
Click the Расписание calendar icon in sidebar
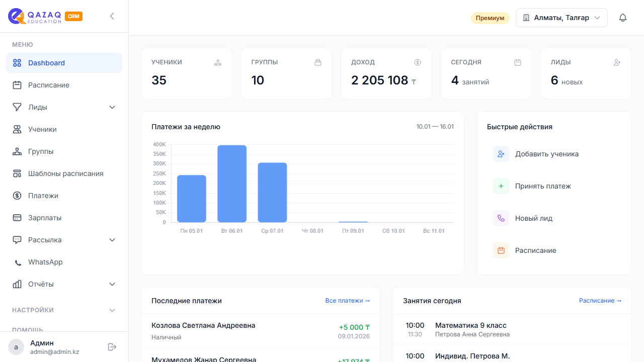click(17, 85)
